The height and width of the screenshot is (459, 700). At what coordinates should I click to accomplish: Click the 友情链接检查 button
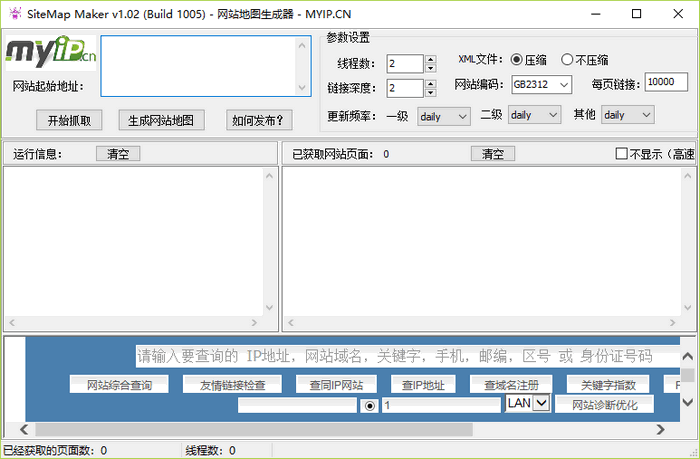coord(232,384)
